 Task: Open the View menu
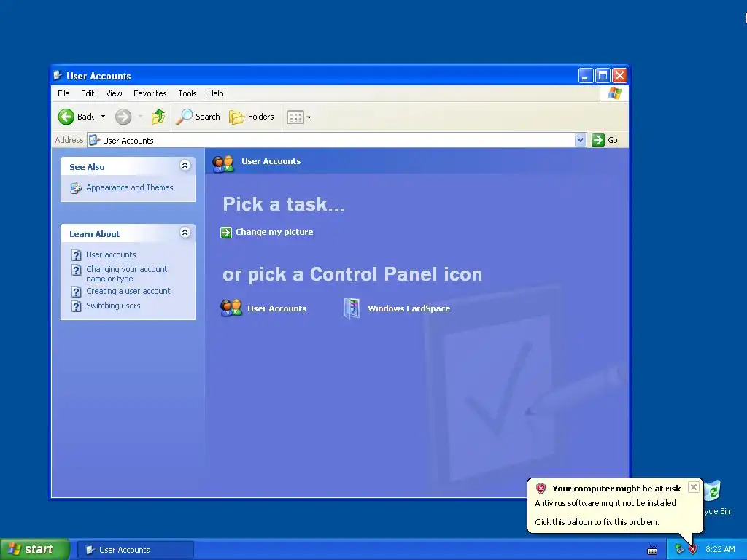coord(114,93)
